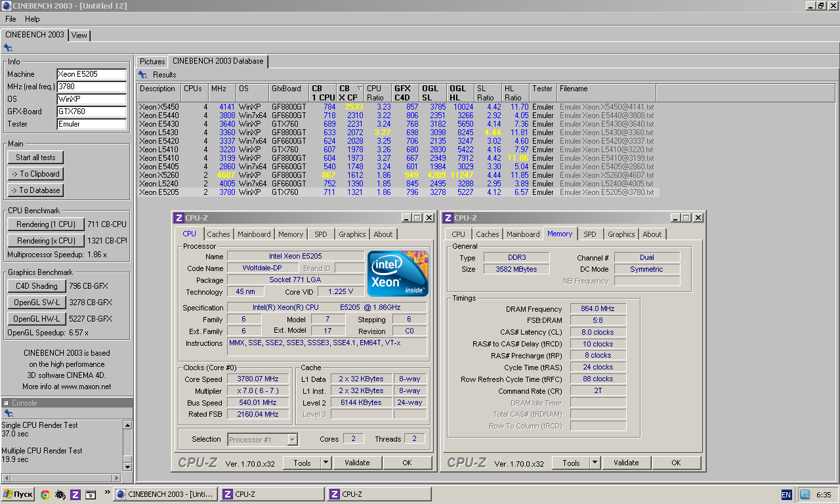Sort by GfxBoard column header
Screen dimensions: 840x504
(289, 93)
